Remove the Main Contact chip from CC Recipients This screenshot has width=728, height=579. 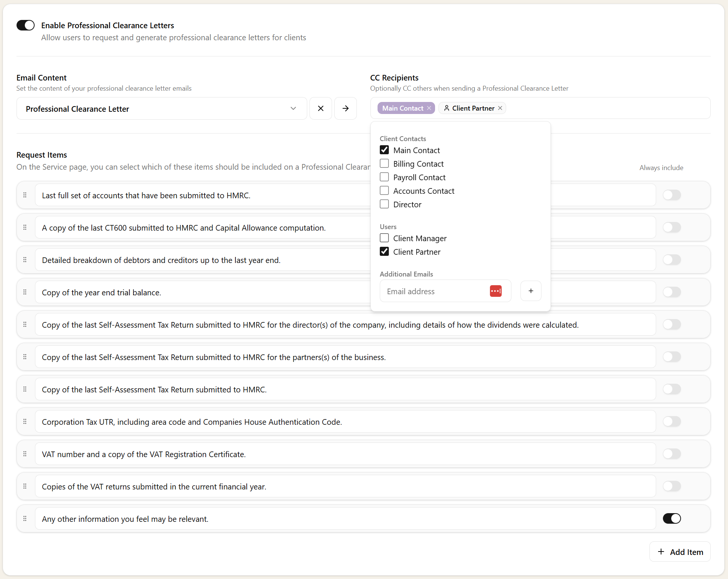coord(429,108)
